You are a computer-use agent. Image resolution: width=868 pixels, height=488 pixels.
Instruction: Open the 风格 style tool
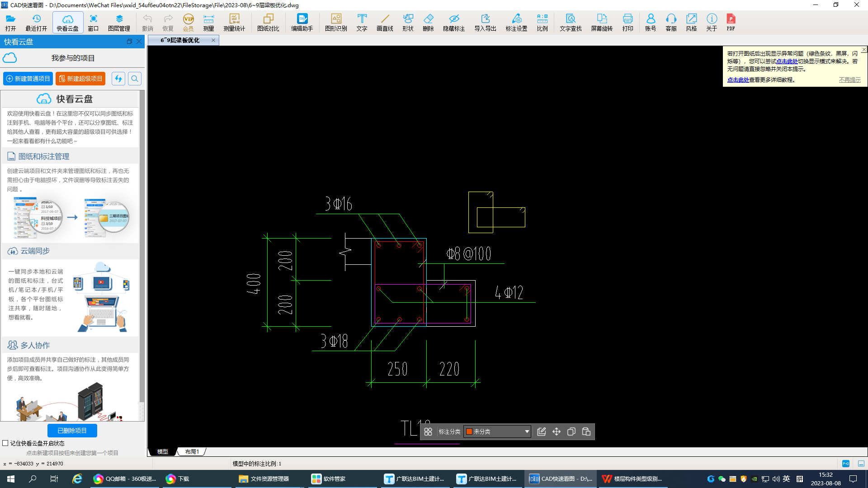691,22
